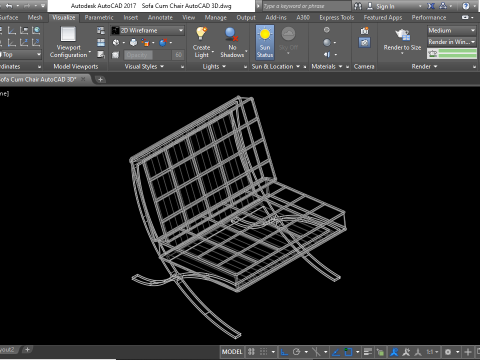Click the search keyword input field
This screenshot has height=360, width=480.
tap(306, 6)
